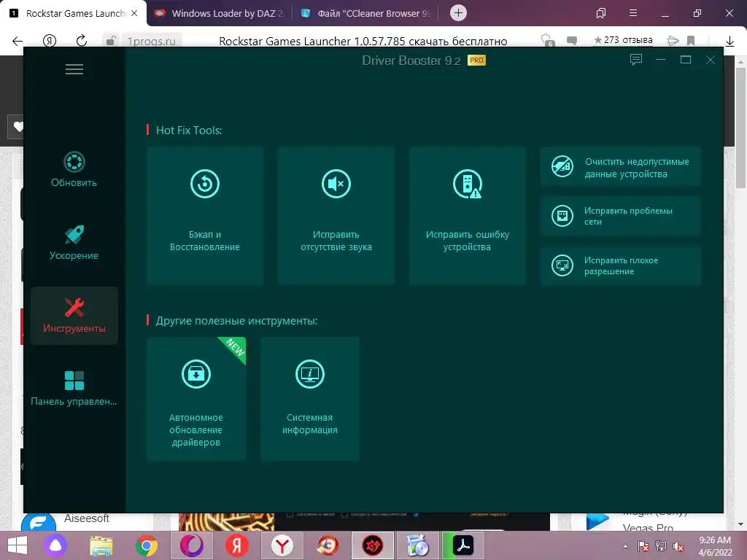Launch Google Chrome from taskbar

tap(146, 545)
